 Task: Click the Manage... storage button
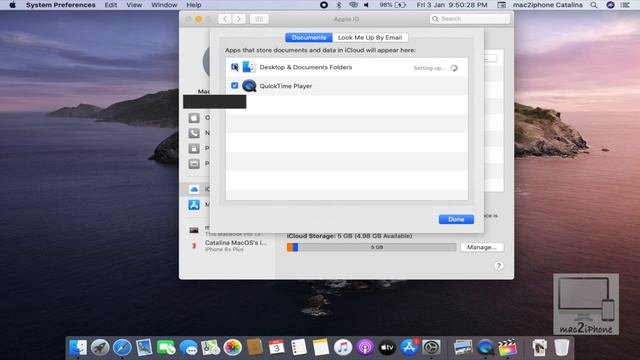482,247
